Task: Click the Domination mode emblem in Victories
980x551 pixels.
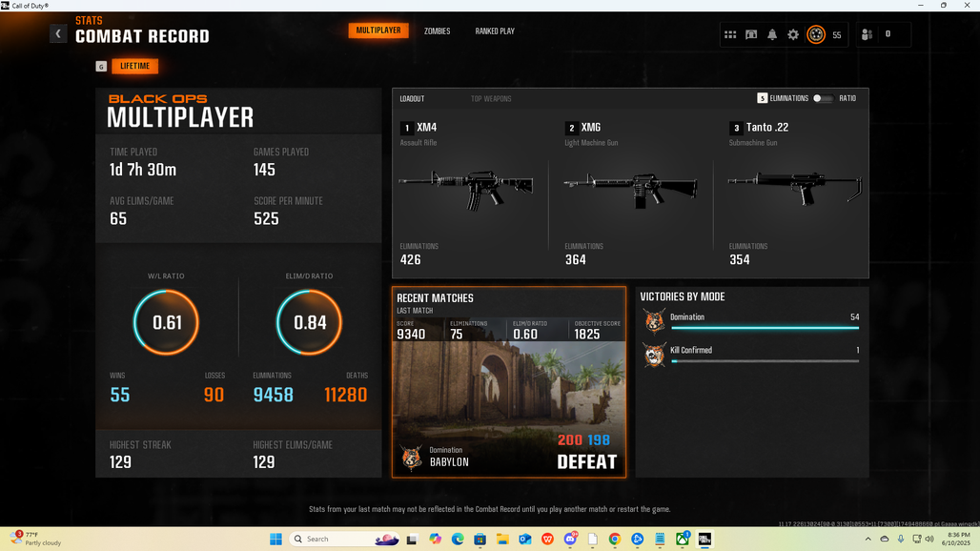Action: (654, 321)
